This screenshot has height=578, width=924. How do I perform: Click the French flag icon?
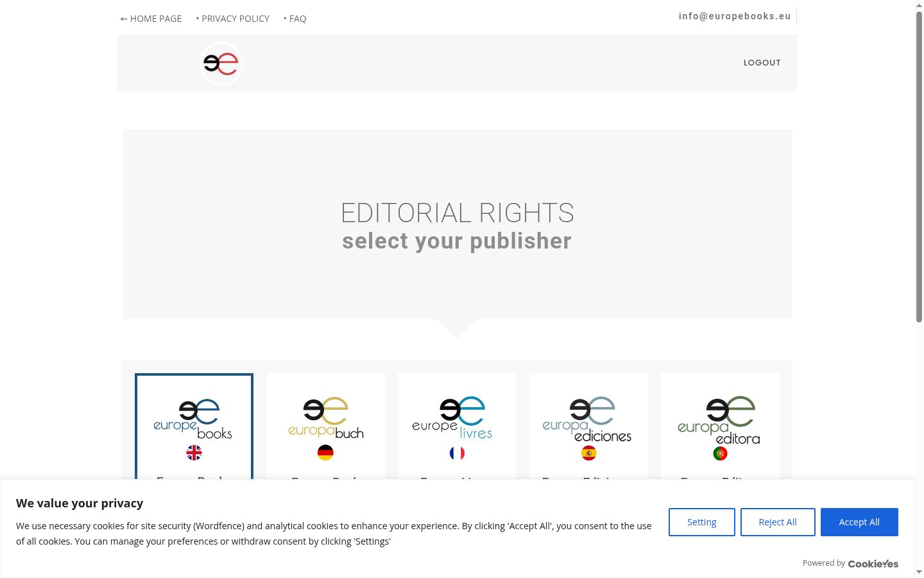point(457,453)
